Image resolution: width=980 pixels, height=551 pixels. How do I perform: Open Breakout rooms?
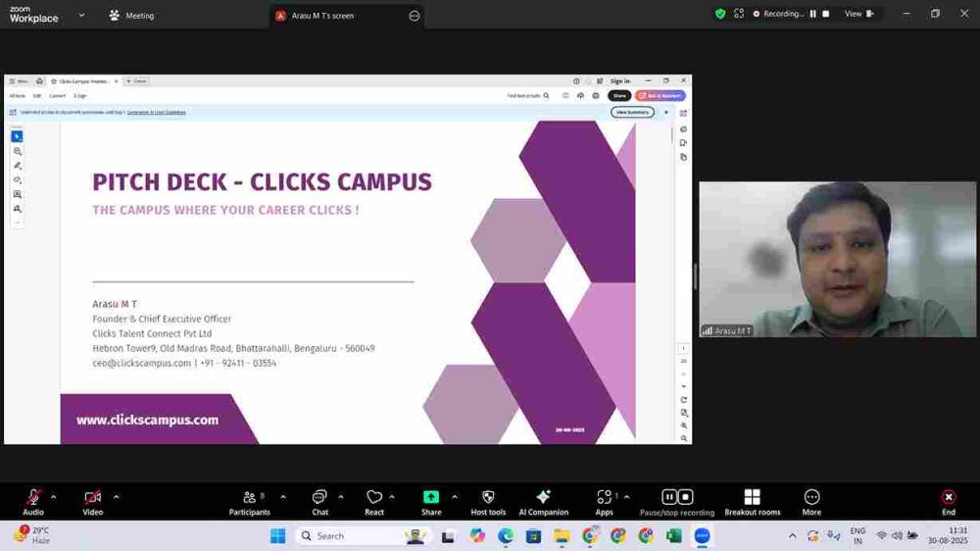tap(752, 501)
